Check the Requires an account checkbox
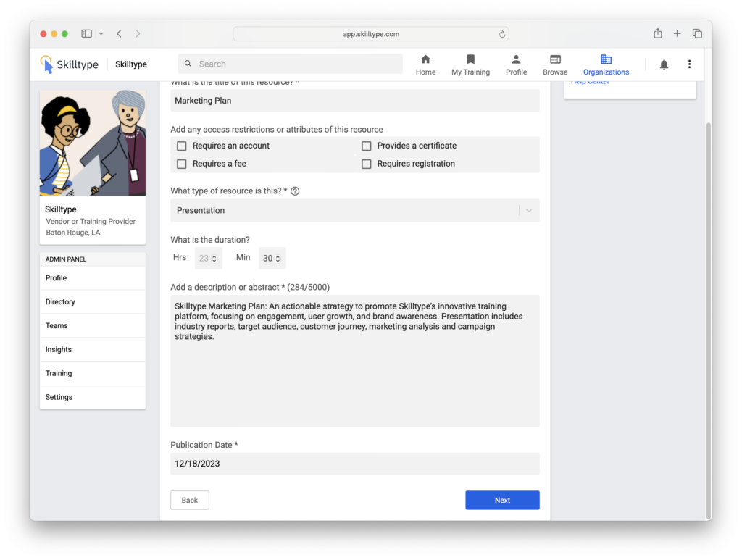Viewport: 742px width, 560px height. pos(182,146)
